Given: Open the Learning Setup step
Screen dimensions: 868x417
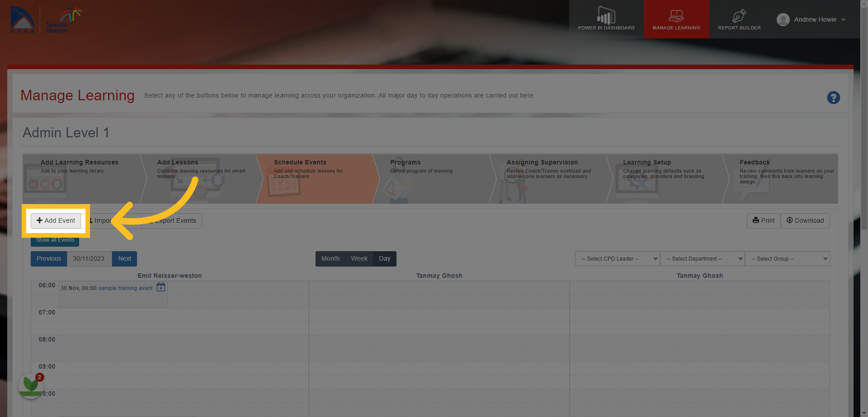Looking at the screenshot, I should 667,178.
